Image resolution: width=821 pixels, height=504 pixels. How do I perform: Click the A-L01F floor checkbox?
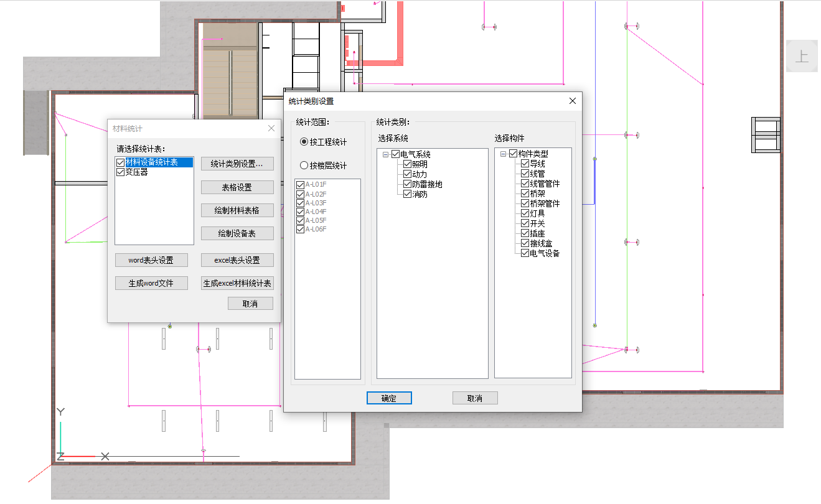coord(301,185)
